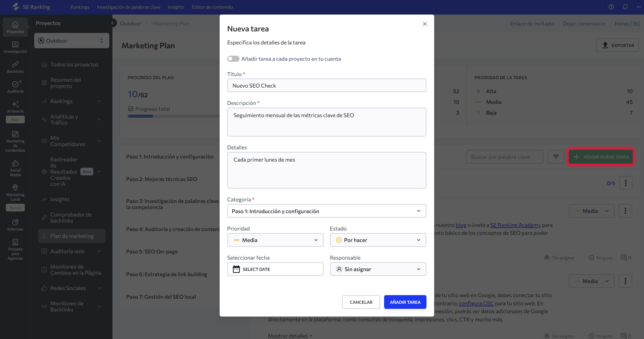This screenshot has height=339, width=644.
Task: Select Plan de marketing in sidebar
Action: tap(72, 236)
